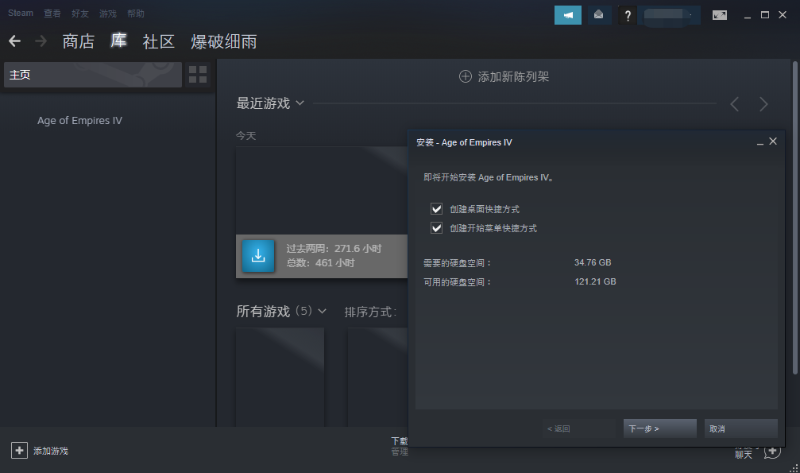800x473 pixels.
Task: Click the question mark help icon
Action: (x=628, y=15)
